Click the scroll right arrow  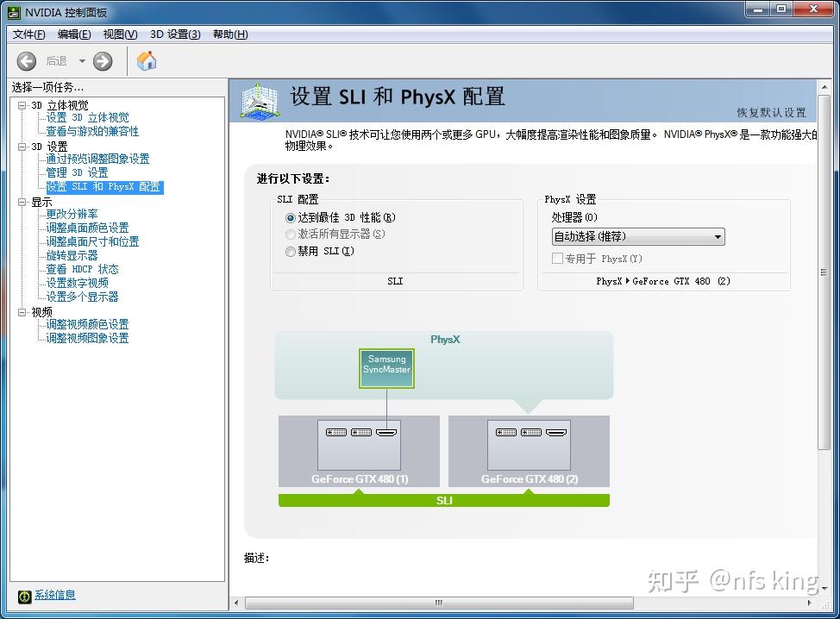click(810, 603)
